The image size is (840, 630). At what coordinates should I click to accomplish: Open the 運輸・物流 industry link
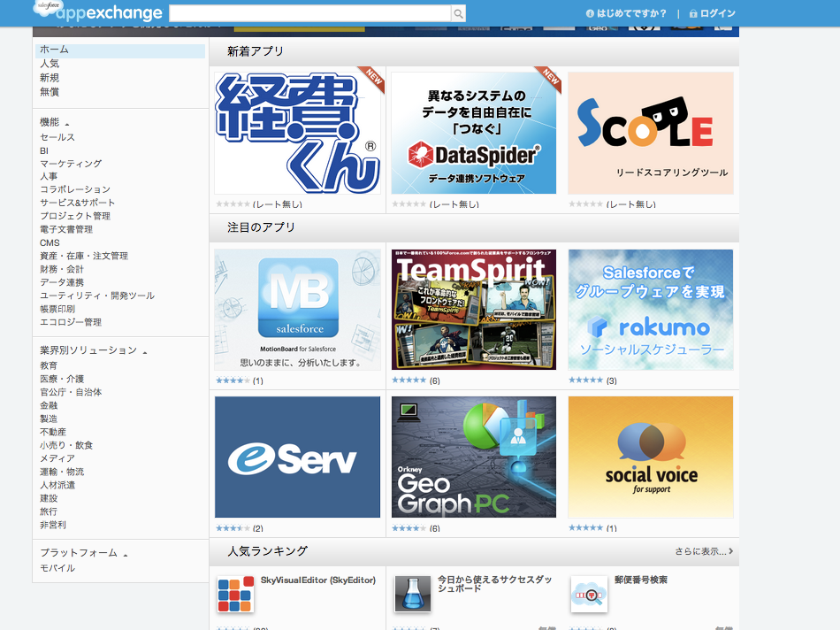pyautogui.click(x=62, y=472)
